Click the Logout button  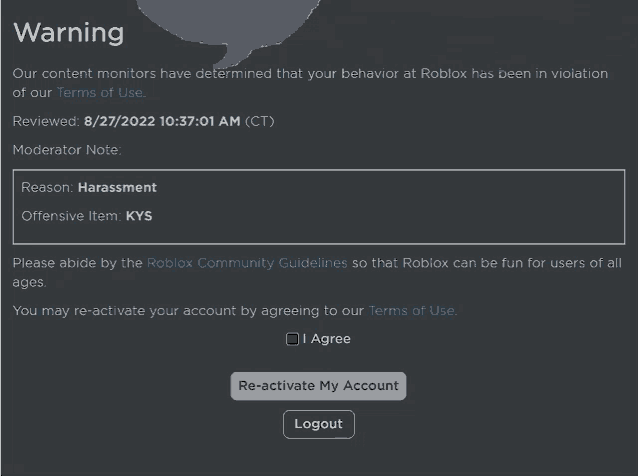point(318,424)
